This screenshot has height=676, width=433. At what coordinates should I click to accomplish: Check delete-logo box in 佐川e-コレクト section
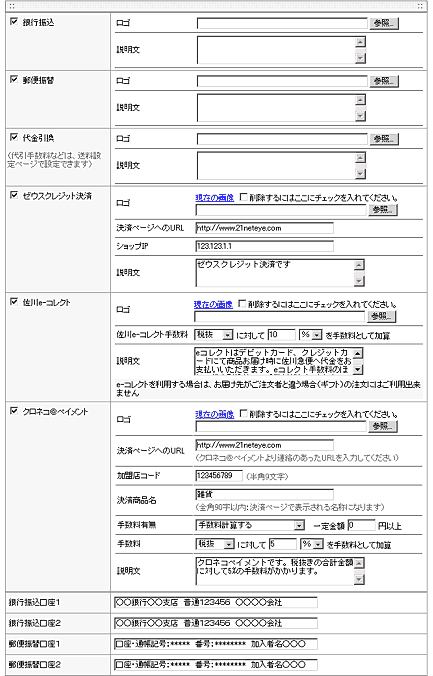pyautogui.click(x=242, y=304)
